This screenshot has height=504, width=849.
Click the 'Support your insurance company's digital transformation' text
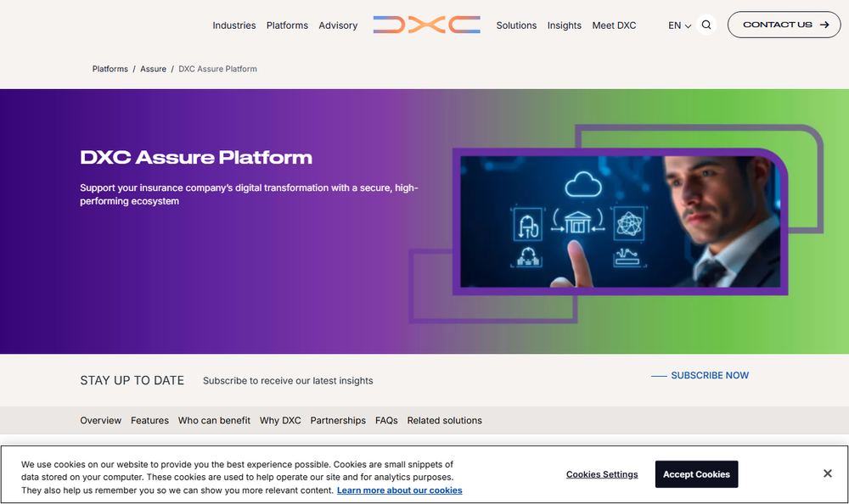249,194
